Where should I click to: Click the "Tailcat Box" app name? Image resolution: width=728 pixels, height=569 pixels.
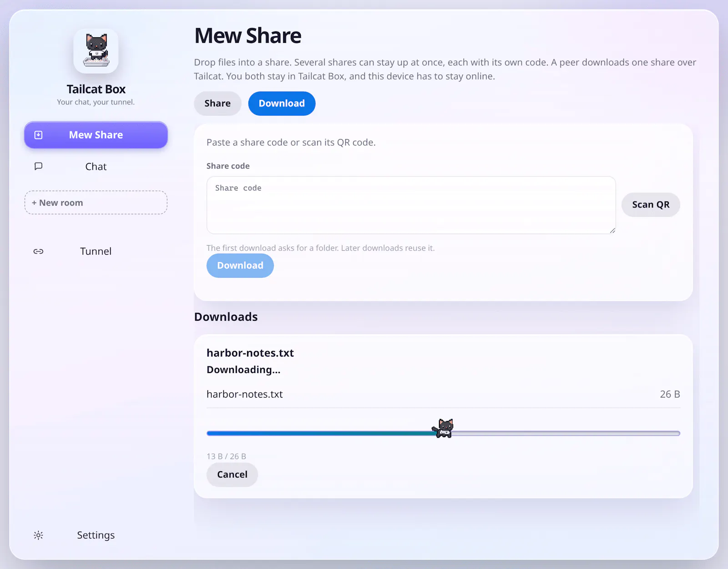click(96, 89)
